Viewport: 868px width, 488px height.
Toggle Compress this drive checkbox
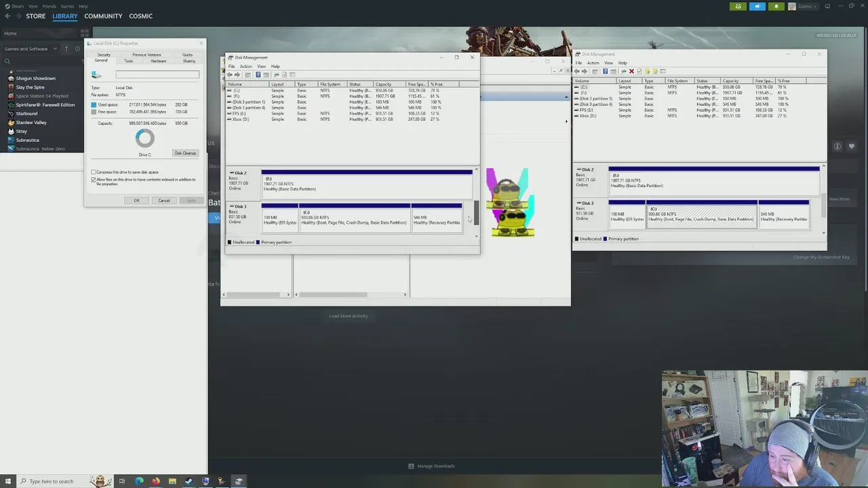tap(94, 172)
